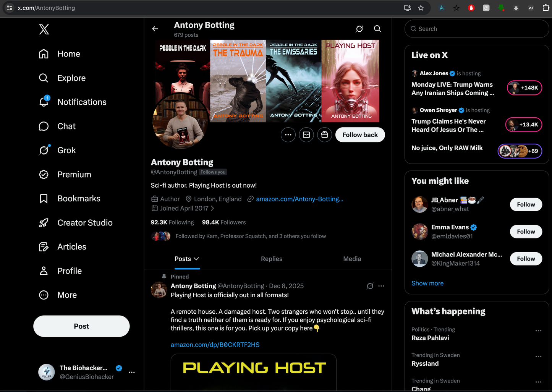
Task: Open Creator Studio with rocket icon
Action: click(76, 223)
